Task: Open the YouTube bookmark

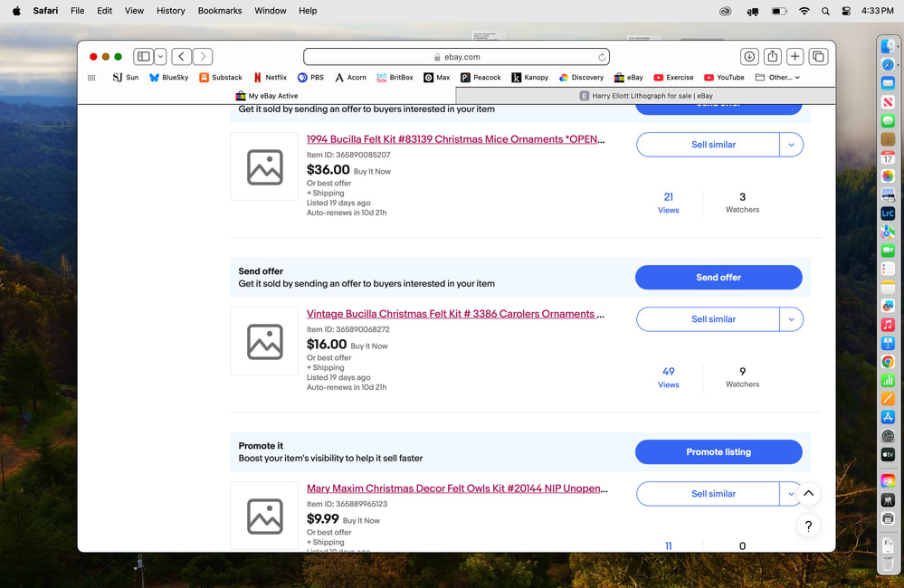Action: [724, 77]
